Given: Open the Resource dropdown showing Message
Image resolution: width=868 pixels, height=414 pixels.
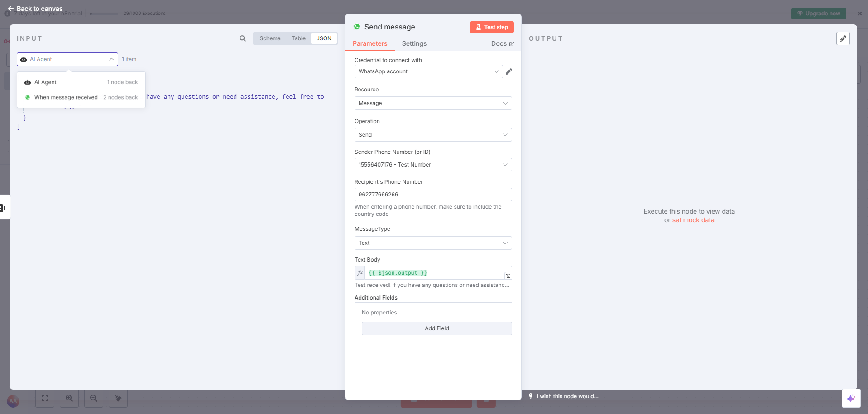Looking at the screenshot, I should (433, 103).
